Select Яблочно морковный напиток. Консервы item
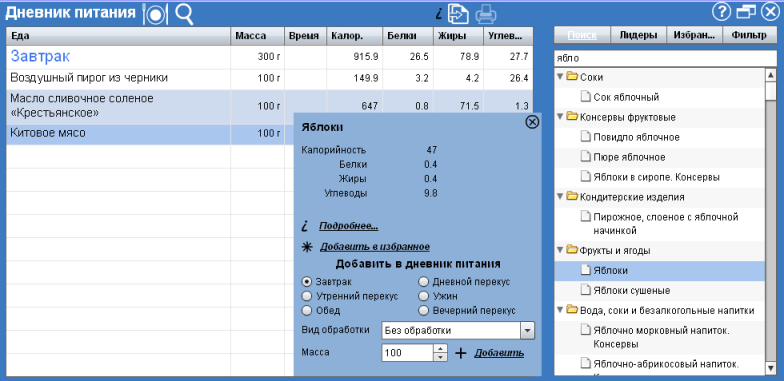The height and width of the screenshot is (381, 784). [x=660, y=337]
